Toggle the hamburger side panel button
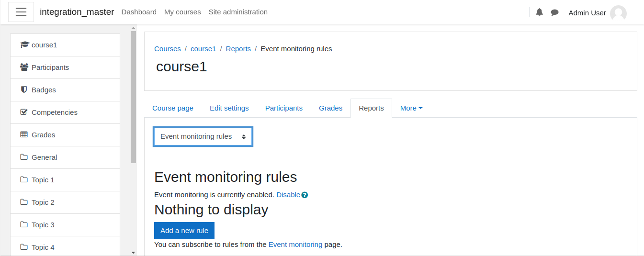 (x=21, y=12)
